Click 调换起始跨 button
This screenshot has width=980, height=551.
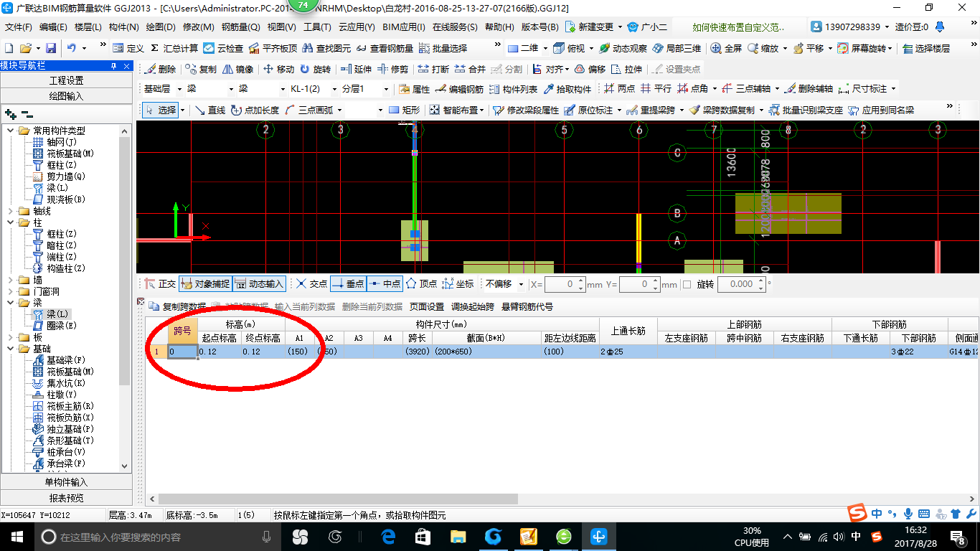472,306
